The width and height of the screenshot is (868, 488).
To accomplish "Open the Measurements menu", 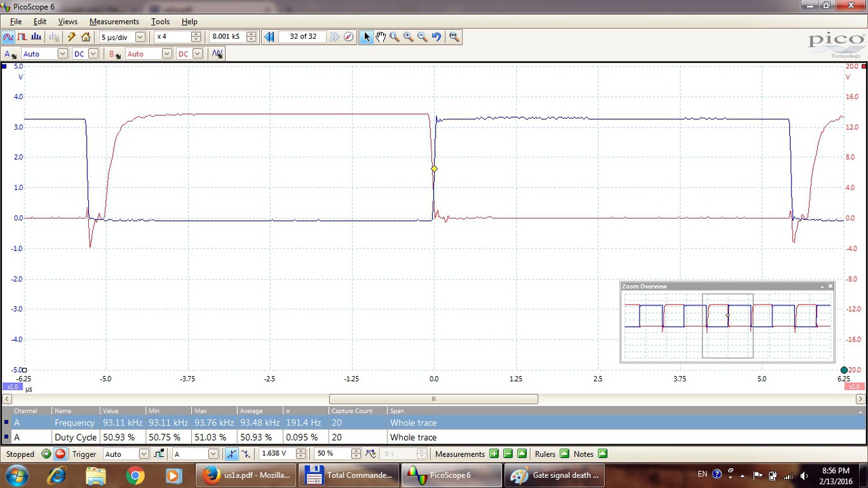I will 114,22.
